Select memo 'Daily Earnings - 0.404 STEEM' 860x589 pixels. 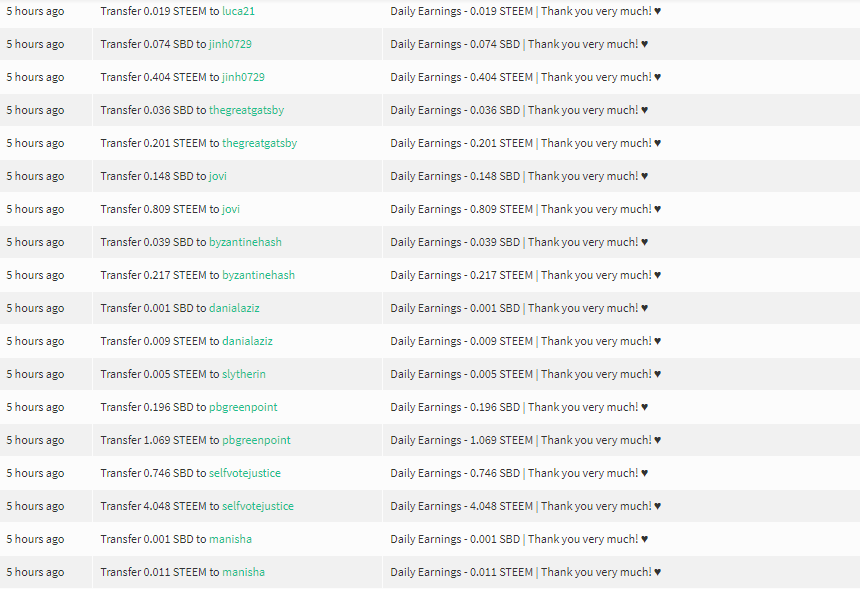(461, 77)
